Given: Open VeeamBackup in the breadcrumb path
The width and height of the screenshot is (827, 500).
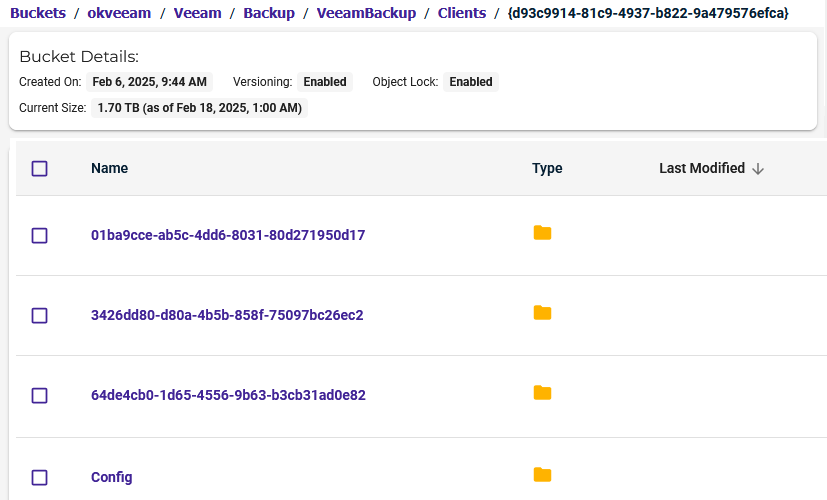Looking at the screenshot, I should (x=366, y=13).
